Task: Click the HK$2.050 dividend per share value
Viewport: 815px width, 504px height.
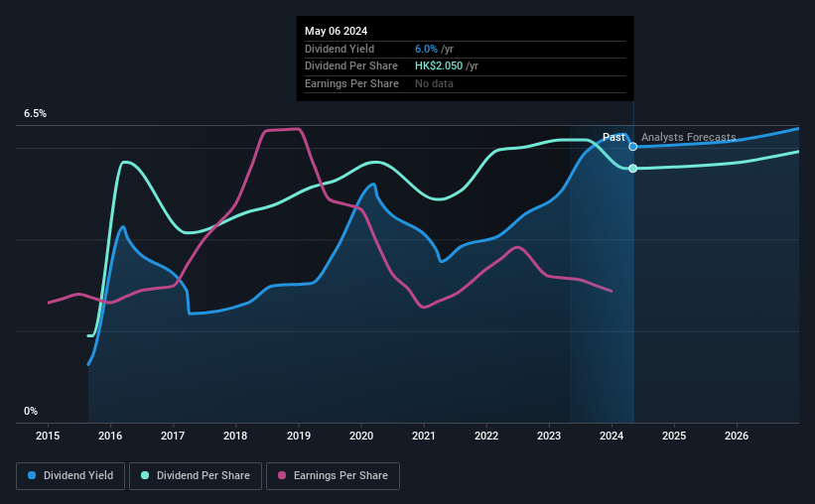Action: point(439,66)
